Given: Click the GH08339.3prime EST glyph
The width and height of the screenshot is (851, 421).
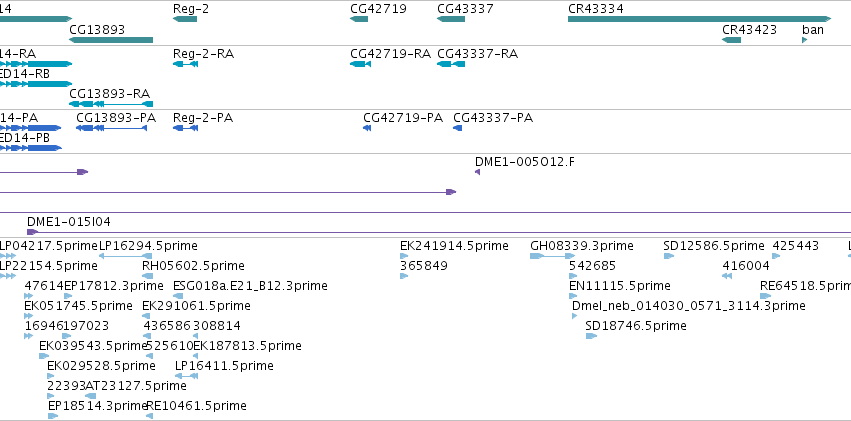Looking at the screenshot, I should [552, 256].
